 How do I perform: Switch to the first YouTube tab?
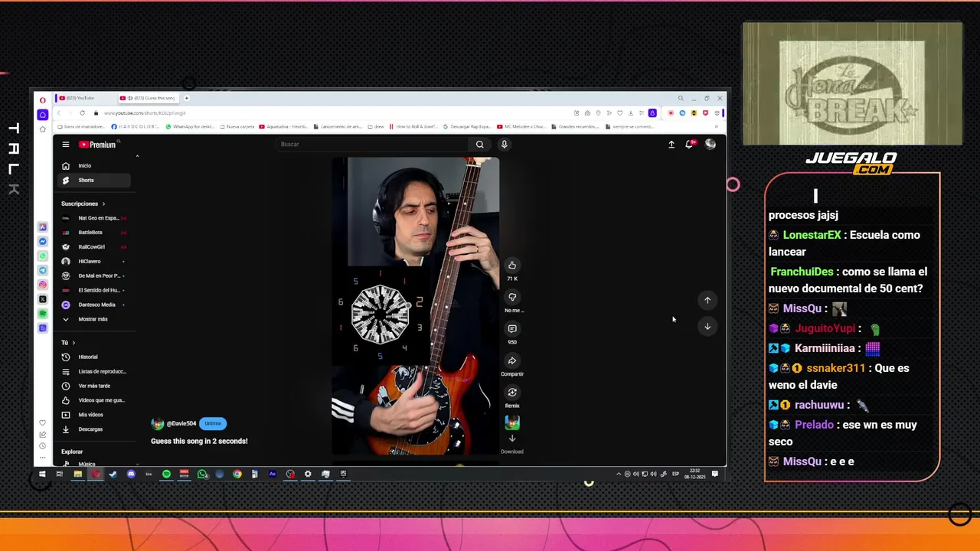click(x=84, y=98)
